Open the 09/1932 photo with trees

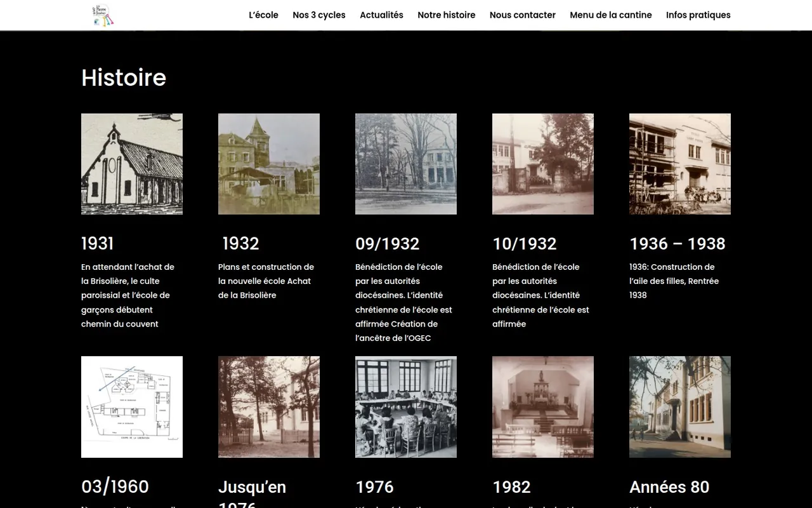pos(406,164)
